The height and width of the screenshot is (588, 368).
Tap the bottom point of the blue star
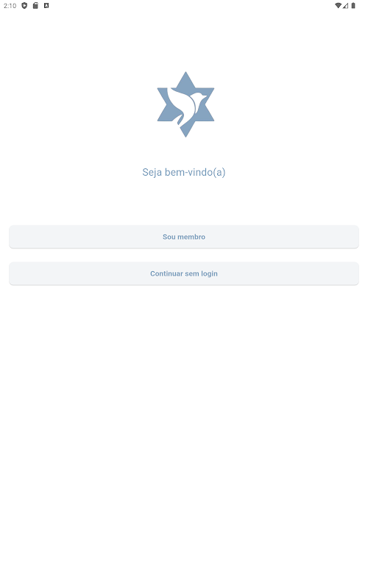tap(185, 133)
